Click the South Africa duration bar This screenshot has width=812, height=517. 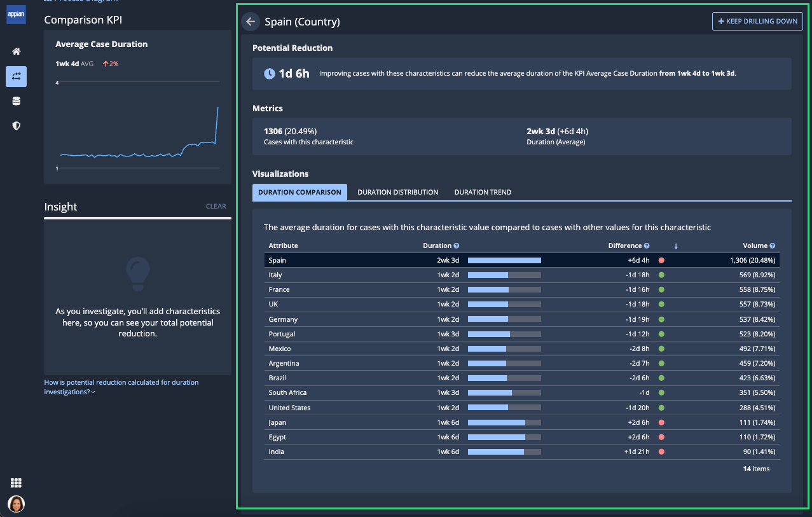point(504,392)
